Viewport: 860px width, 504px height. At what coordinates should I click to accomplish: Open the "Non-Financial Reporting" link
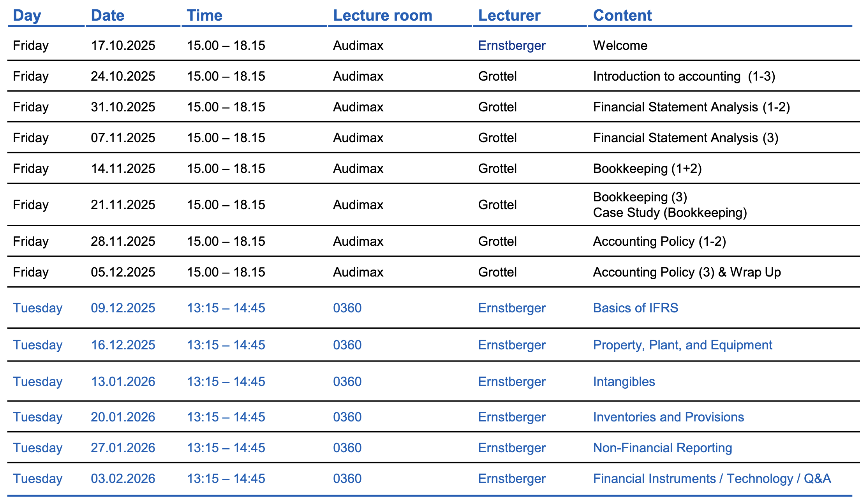point(662,448)
